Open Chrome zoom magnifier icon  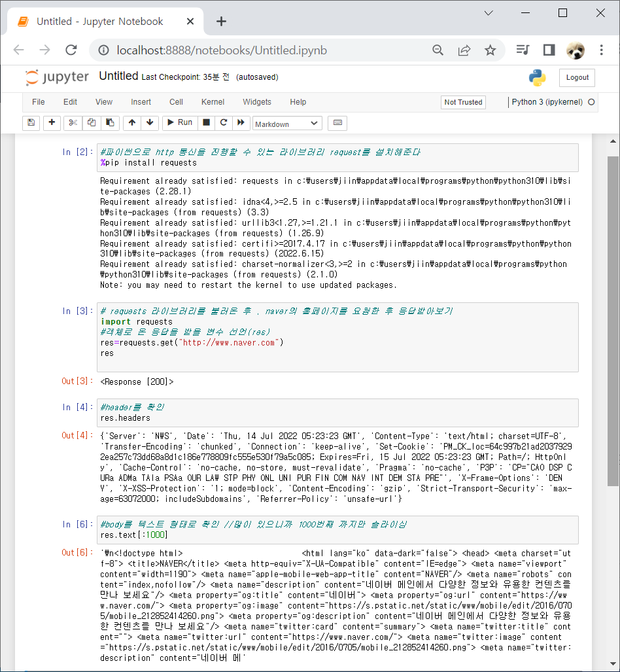438,50
